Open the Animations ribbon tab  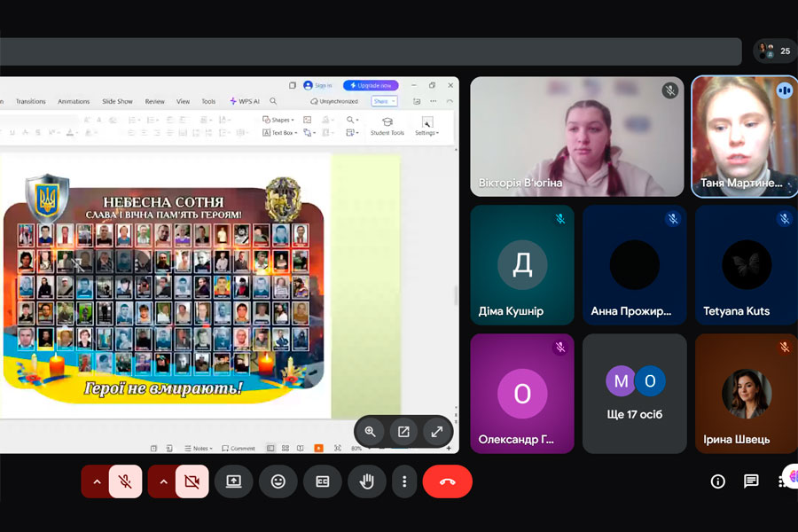point(74,101)
